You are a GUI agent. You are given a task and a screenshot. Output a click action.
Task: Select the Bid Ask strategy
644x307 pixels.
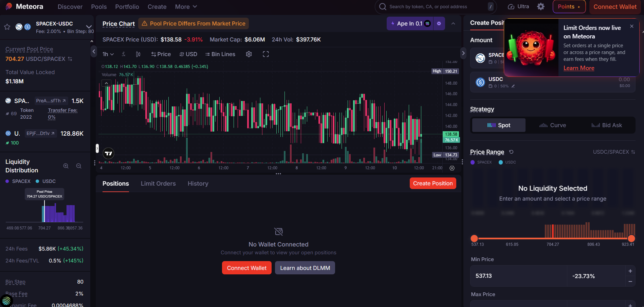pos(607,125)
